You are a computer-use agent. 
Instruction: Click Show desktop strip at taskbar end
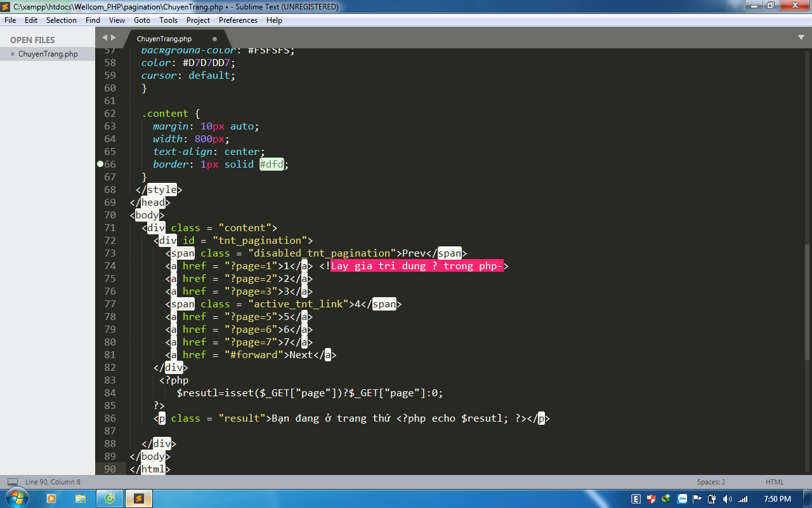(807, 498)
